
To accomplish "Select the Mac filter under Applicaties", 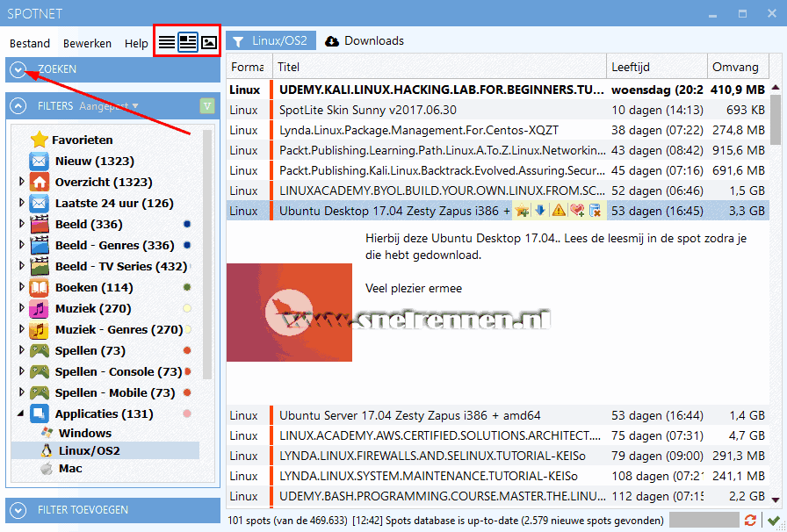I will pyautogui.click(x=70, y=469).
